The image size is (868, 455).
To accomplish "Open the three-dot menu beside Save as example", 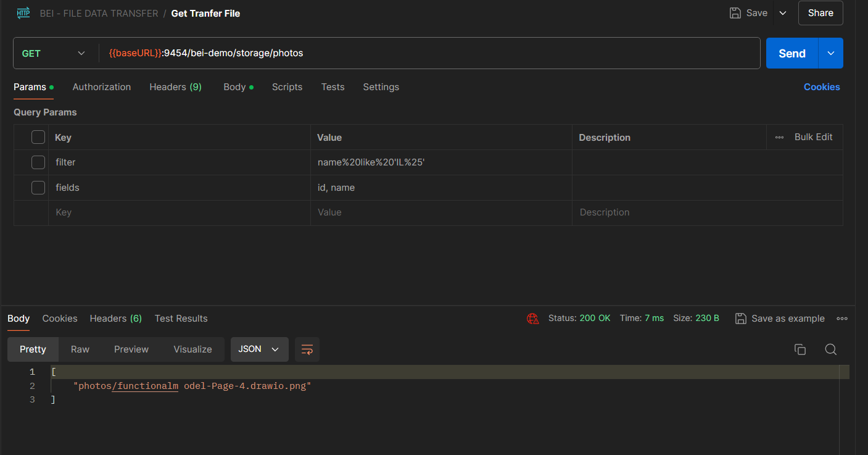I will (842, 319).
